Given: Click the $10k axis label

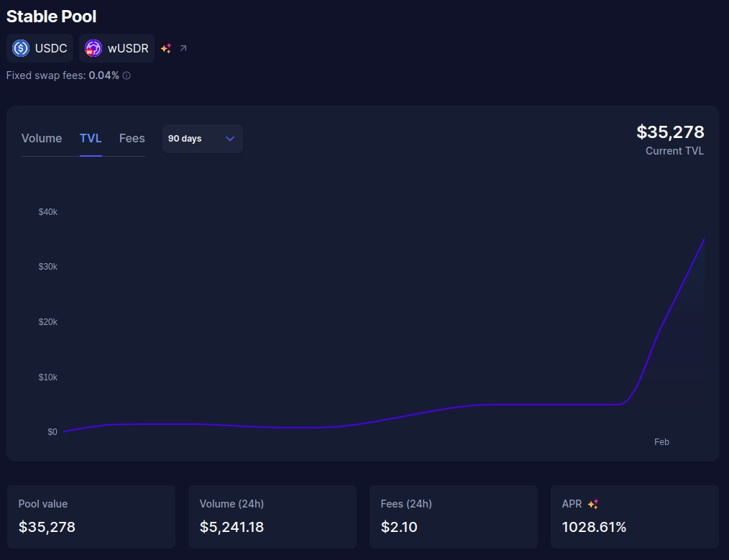Looking at the screenshot, I should (x=48, y=377).
